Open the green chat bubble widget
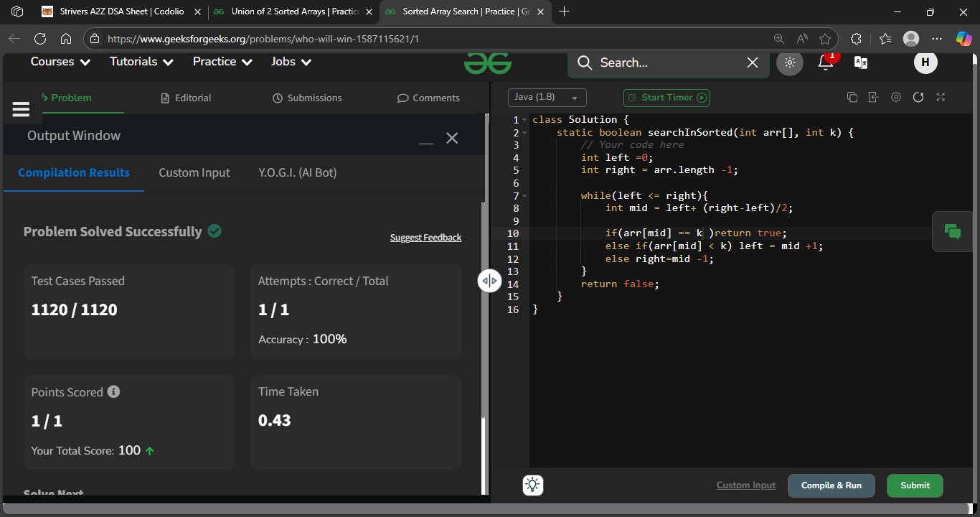This screenshot has width=980, height=517. tap(953, 231)
